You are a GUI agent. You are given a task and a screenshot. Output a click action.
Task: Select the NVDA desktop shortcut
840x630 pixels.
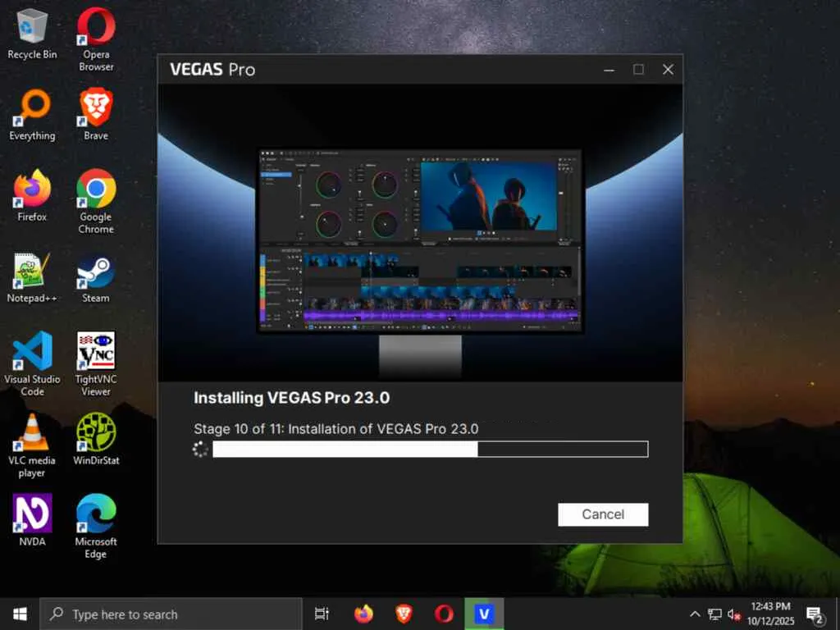(x=32, y=521)
